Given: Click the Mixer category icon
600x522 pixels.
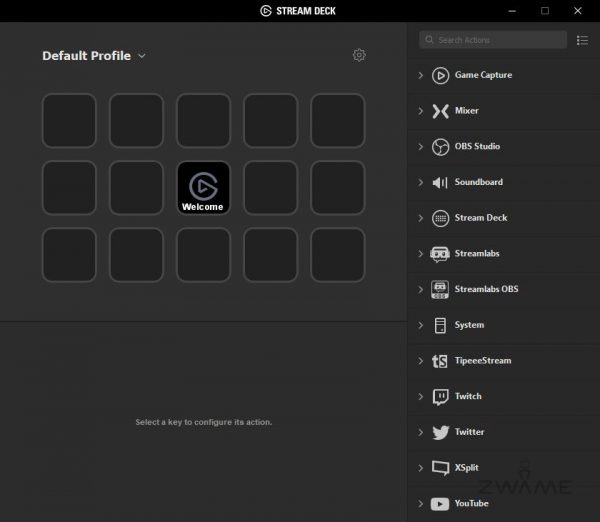Looking at the screenshot, I should [440, 111].
